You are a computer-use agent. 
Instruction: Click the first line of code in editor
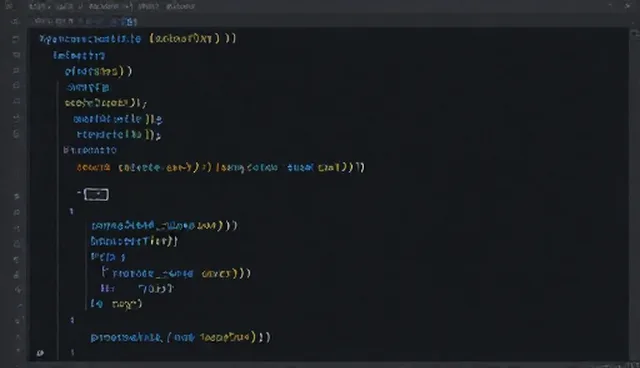click(x=138, y=39)
